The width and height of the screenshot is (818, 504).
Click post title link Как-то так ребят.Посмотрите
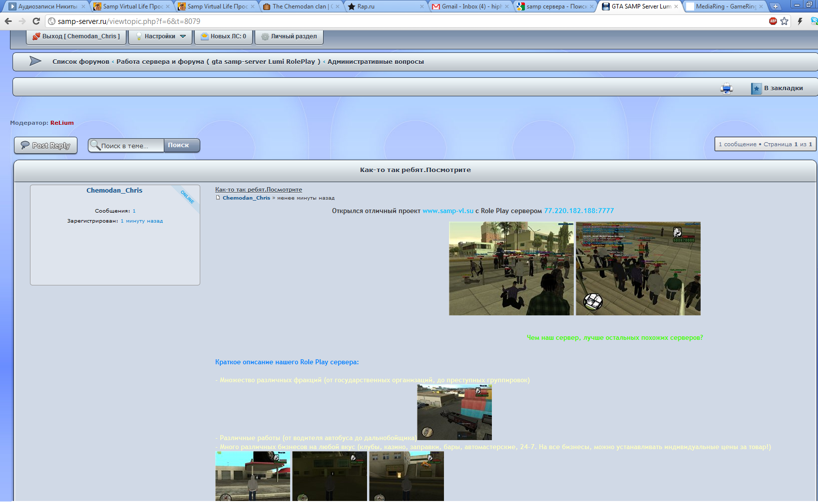click(259, 190)
